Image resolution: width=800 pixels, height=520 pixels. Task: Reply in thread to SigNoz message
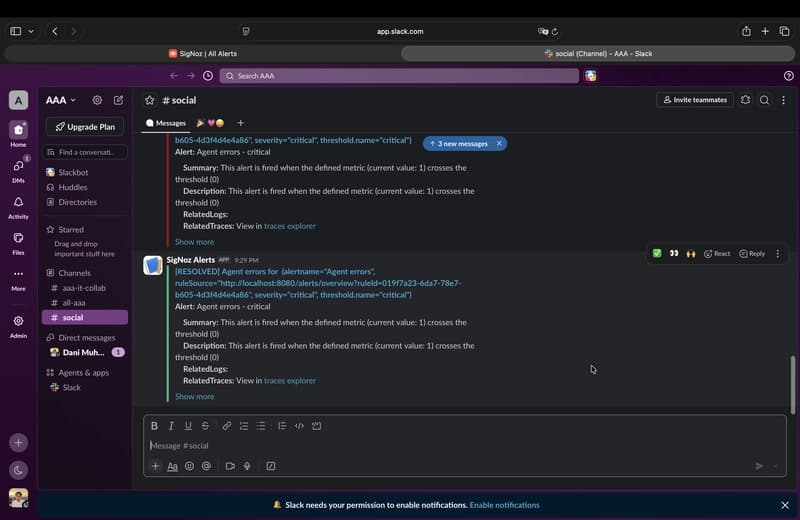[x=752, y=253]
